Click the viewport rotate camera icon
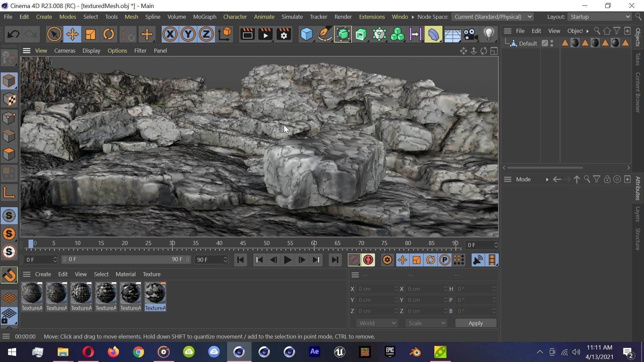Image resolution: width=644 pixels, height=362 pixels. click(x=484, y=51)
